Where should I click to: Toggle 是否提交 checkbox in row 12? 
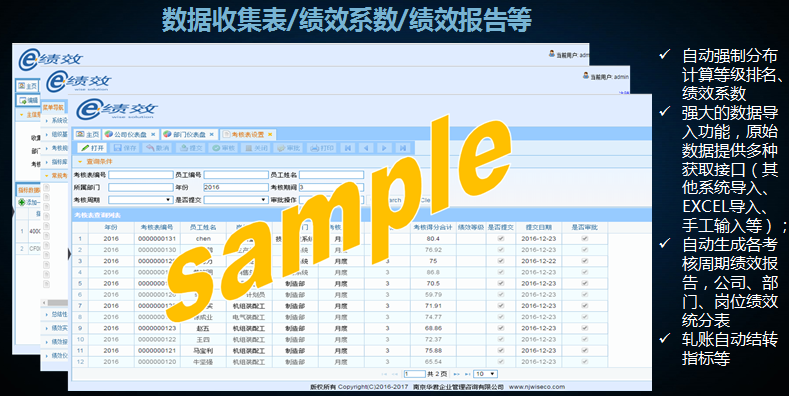point(500,361)
